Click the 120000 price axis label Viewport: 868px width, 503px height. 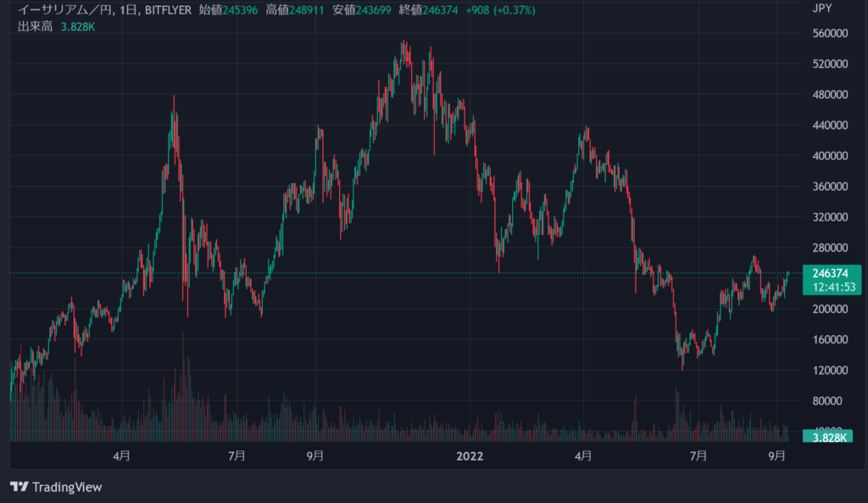(x=830, y=370)
